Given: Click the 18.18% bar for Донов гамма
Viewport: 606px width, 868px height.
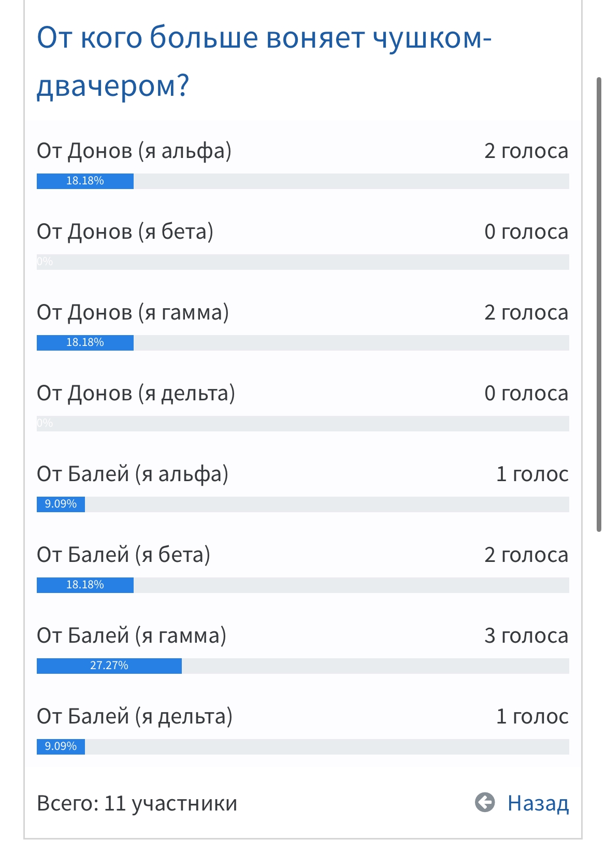Looking at the screenshot, I should [85, 343].
